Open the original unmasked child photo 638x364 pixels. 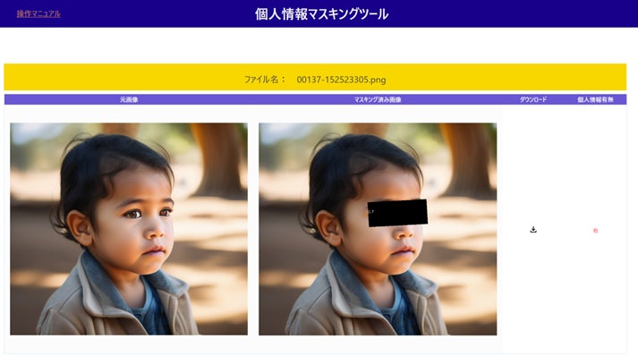point(129,229)
